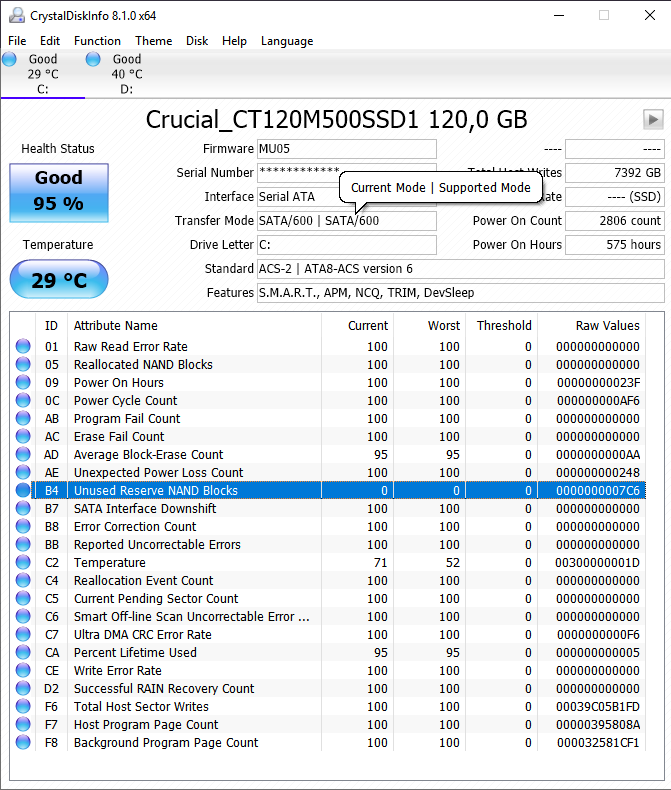The image size is (671, 790).
Task: Click the Standard field ACS-2
Action: click(x=460, y=269)
